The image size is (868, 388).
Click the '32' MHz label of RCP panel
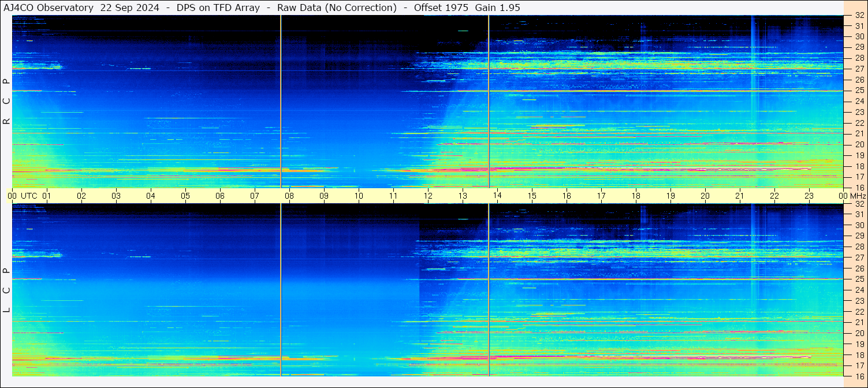point(859,16)
